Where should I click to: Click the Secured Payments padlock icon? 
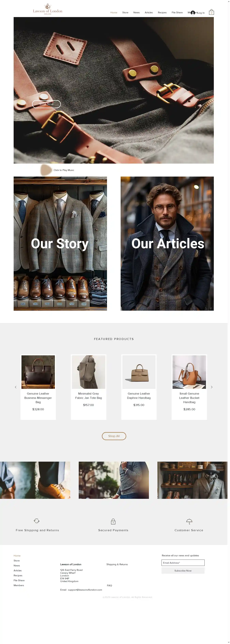click(x=113, y=521)
